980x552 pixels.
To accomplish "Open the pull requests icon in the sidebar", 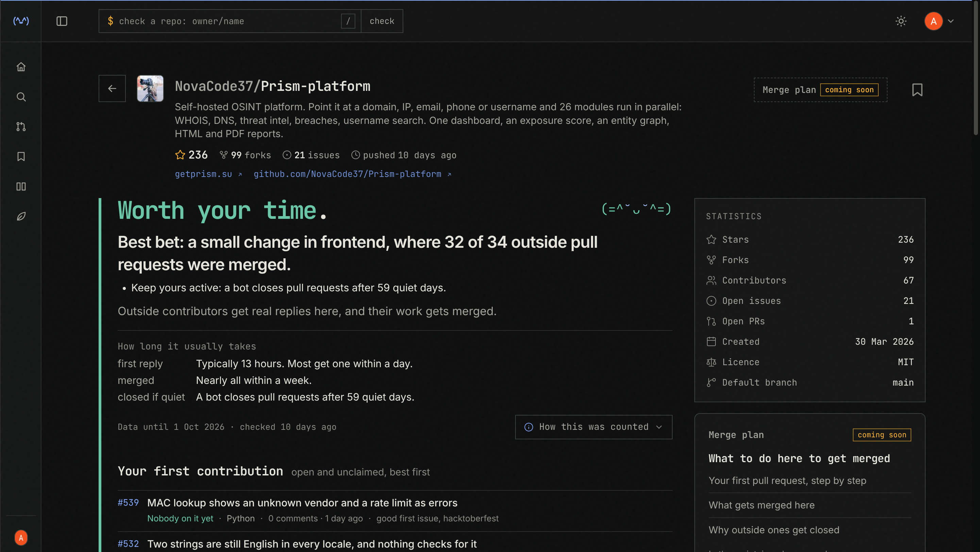I will coord(21,126).
